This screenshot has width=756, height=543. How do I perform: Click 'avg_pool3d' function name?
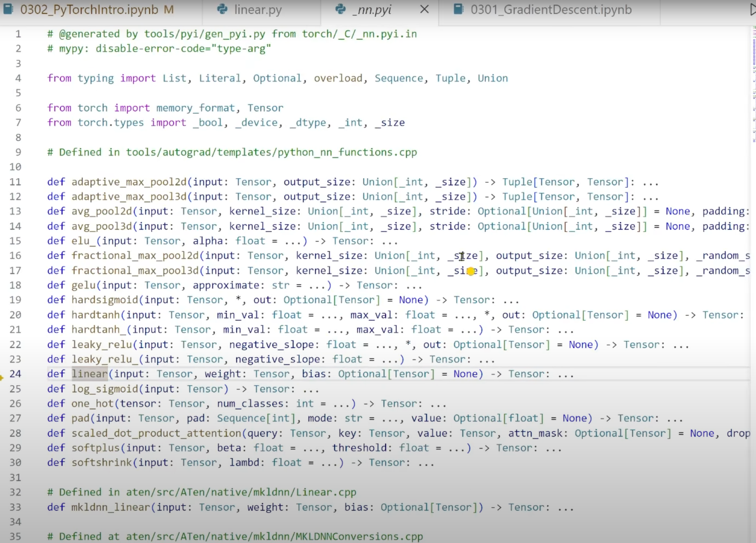click(102, 226)
